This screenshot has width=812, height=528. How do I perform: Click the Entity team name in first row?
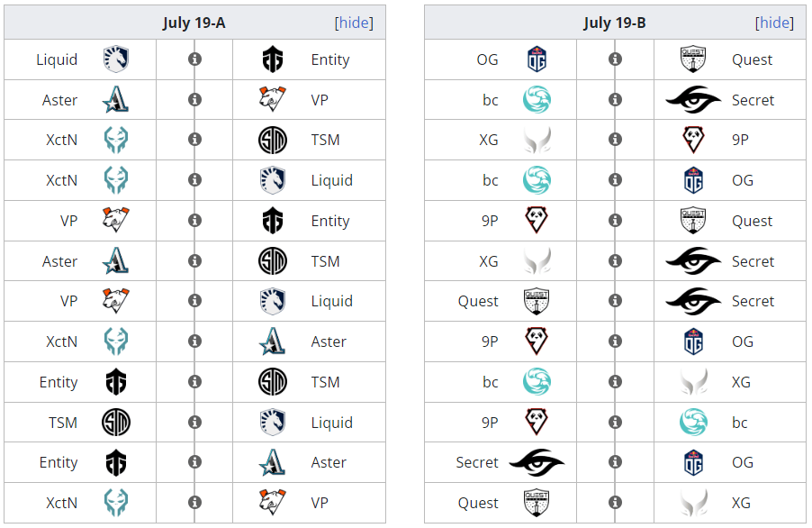click(x=330, y=59)
